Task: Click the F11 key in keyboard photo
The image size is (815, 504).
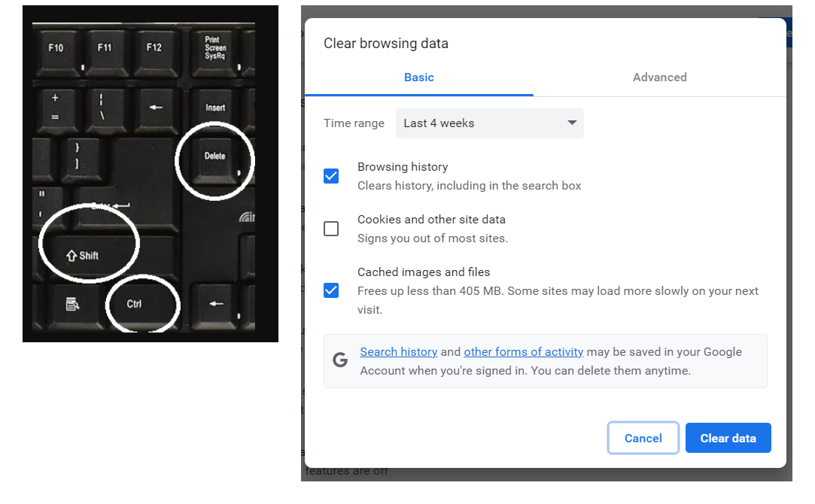Action: pyautogui.click(x=105, y=48)
